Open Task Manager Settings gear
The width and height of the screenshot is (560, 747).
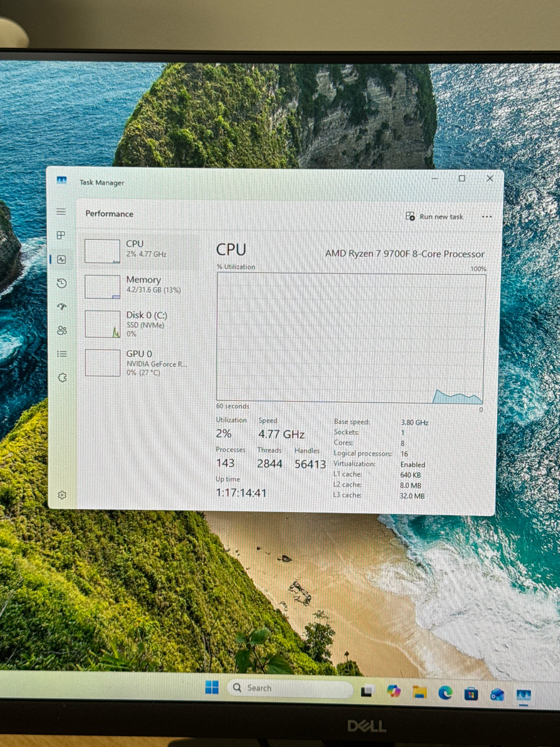(x=62, y=495)
